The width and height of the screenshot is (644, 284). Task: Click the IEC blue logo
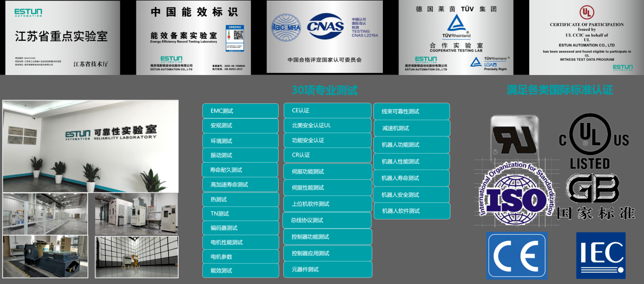[601, 255]
